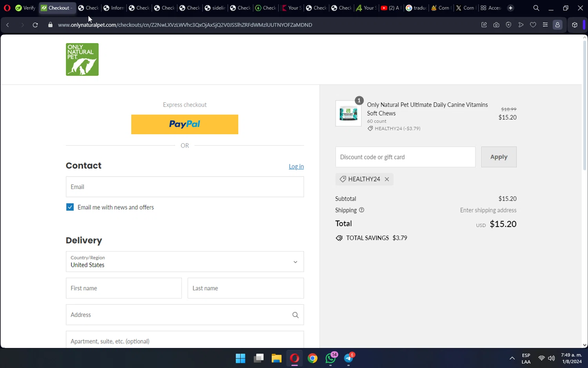Show hidden system tray icons

point(512,358)
